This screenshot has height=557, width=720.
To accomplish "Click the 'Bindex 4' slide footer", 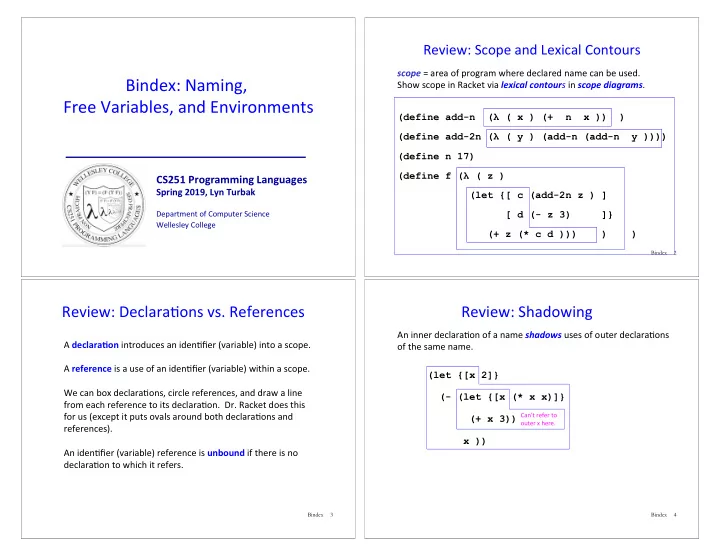I will tap(664, 515).
